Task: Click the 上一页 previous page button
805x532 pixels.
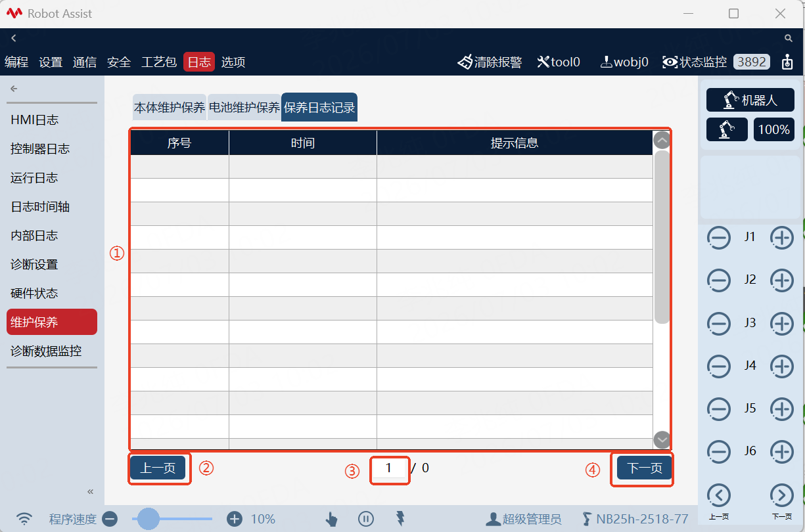Action: 158,468
